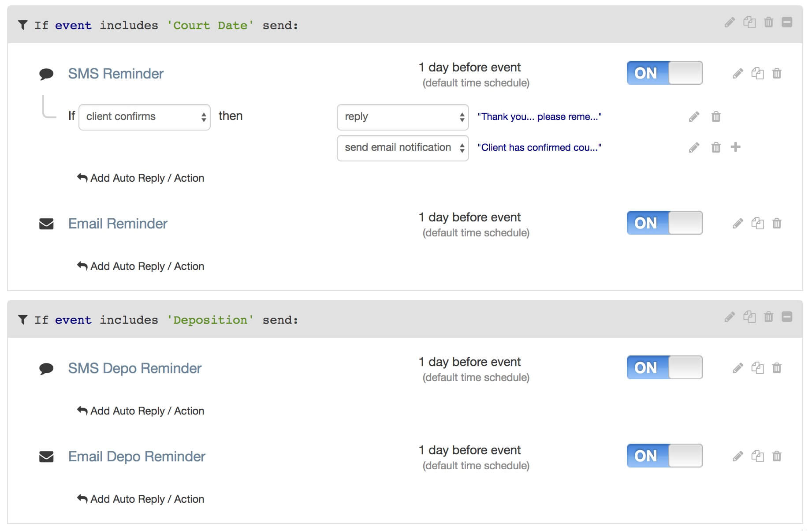Add Auto Reply under SMS Reminder
This screenshot has width=812, height=531.
pos(141,178)
